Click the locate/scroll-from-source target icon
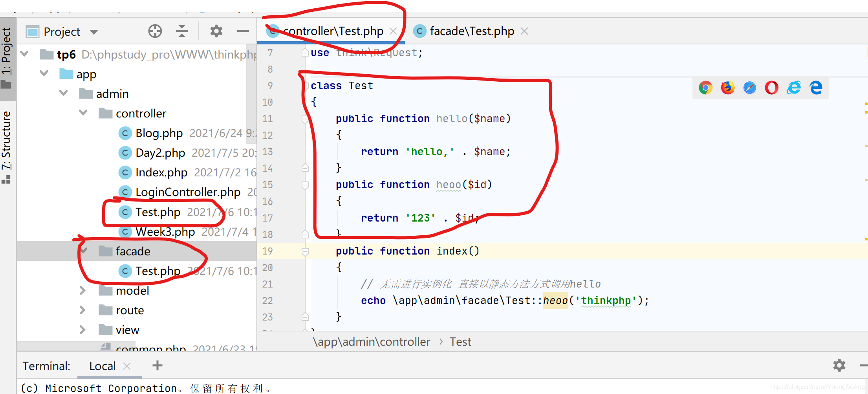The image size is (868, 394). (155, 31)
